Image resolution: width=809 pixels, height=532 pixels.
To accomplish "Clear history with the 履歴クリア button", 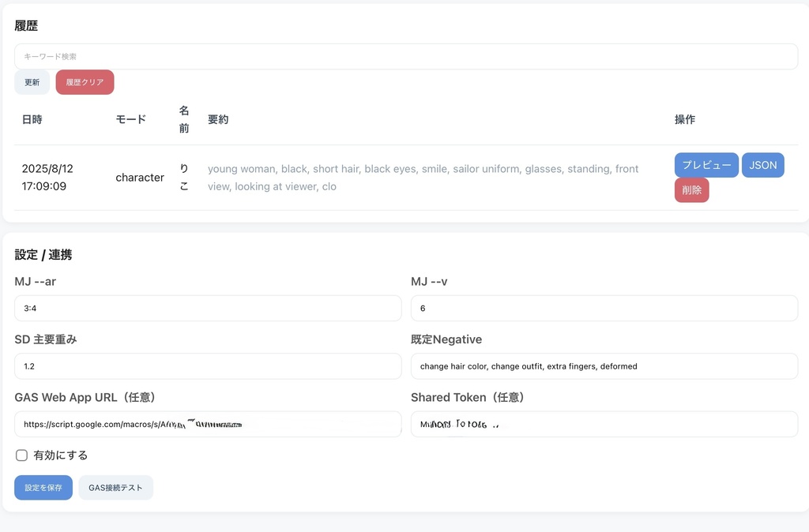I will (x=85, y=82).
